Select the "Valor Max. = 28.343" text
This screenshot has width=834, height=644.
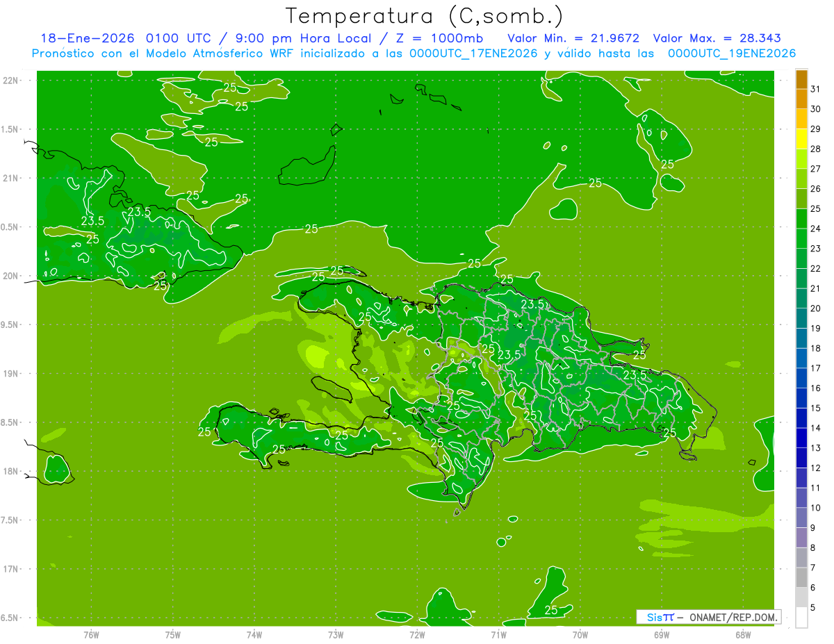(717, 38)
